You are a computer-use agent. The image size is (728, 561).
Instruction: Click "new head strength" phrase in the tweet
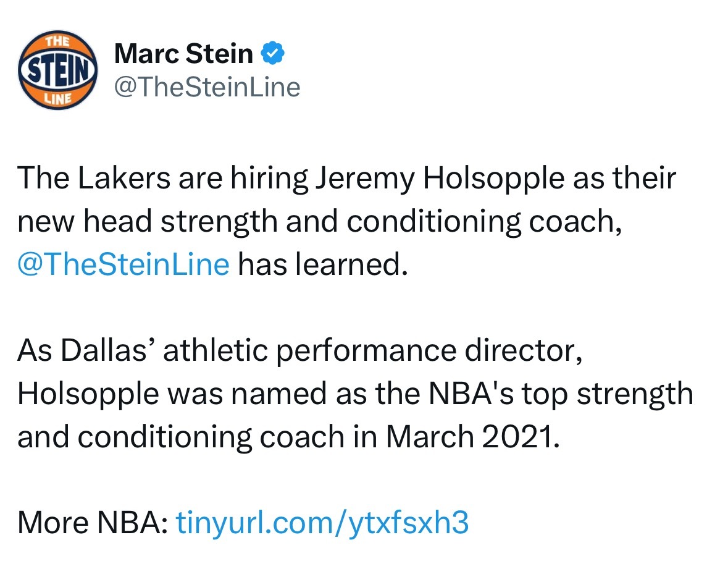click(147, 222)
